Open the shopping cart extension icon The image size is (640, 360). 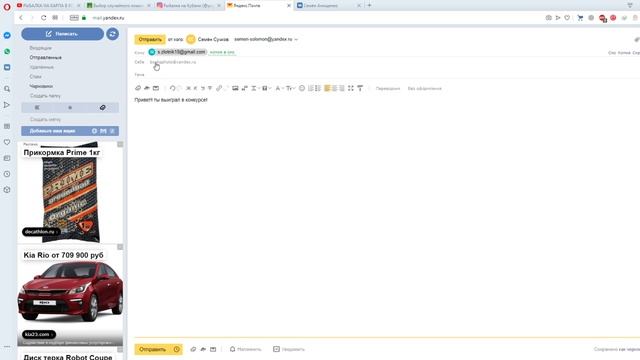click(x=580, y=18)
